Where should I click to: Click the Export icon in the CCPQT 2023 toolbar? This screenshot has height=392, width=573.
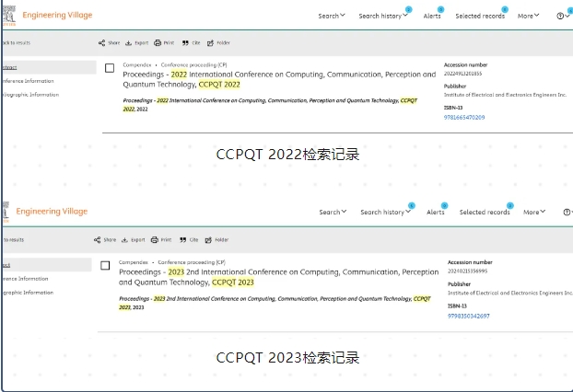[x=124, y=240]
